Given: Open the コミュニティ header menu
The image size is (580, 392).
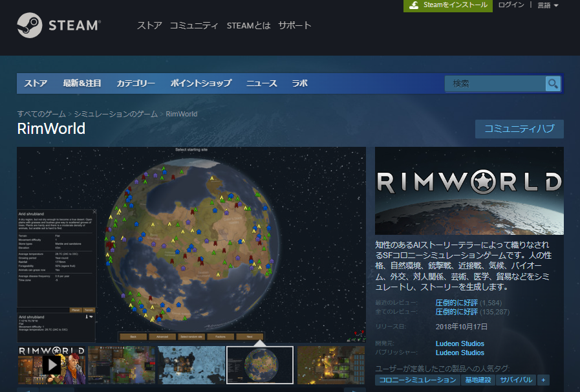Looking at the screenshot, I should pos(194,26).
